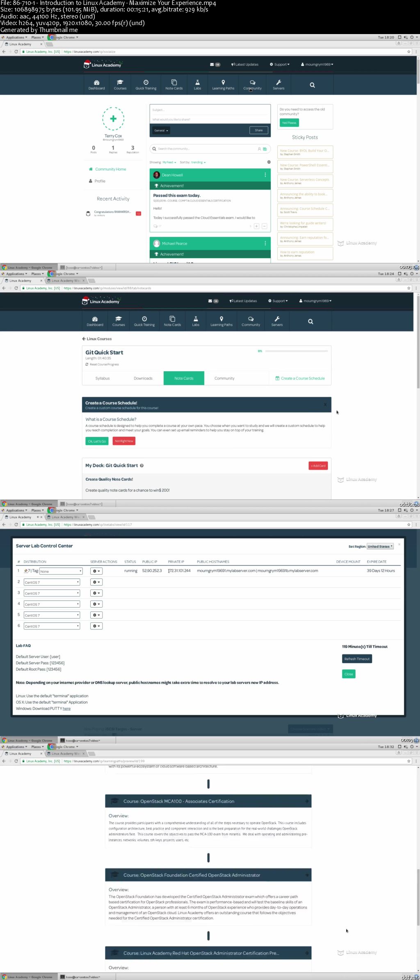Switch to the Community tab of Git Quick Start

[224, 378]
